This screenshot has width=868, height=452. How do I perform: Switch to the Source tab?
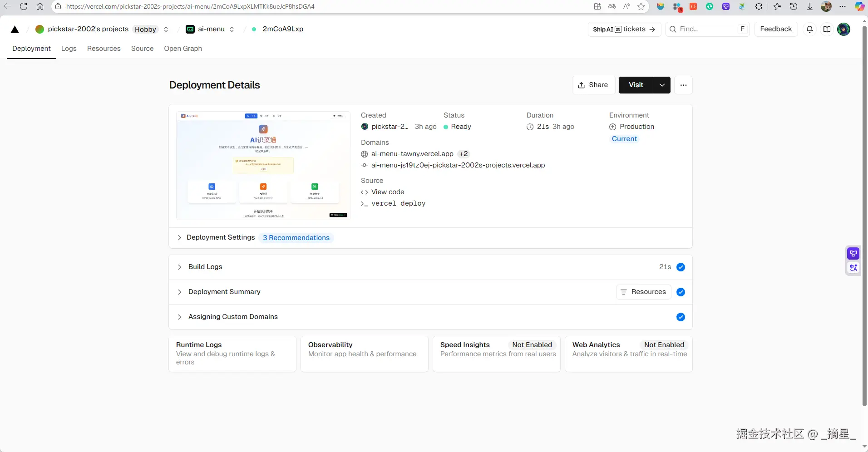point(143,49)
